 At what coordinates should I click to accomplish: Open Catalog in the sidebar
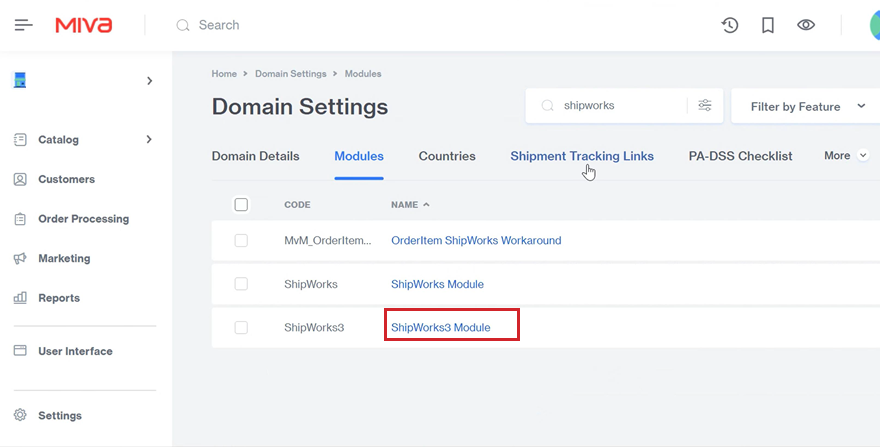click(58, 139)
